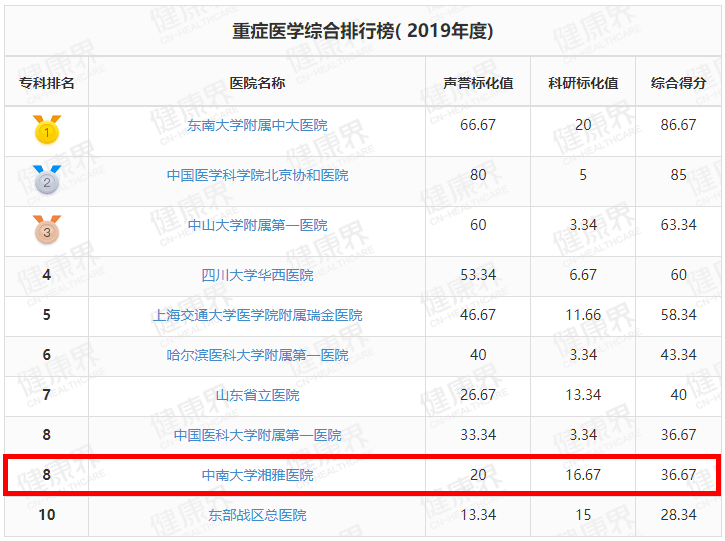Select the 63.34 total score cell
The height and width of the screenshot is (541, 725).
pyautogui.click(x=678, y=225)
